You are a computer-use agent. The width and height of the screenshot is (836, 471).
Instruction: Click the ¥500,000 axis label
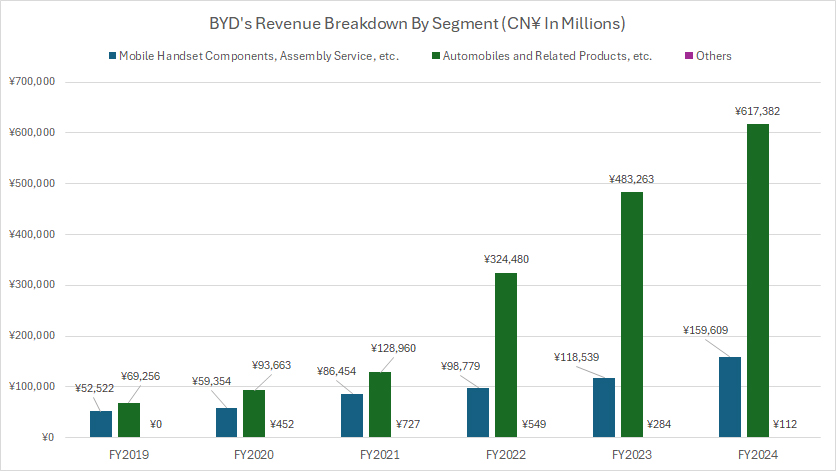(x=32, y=183)
